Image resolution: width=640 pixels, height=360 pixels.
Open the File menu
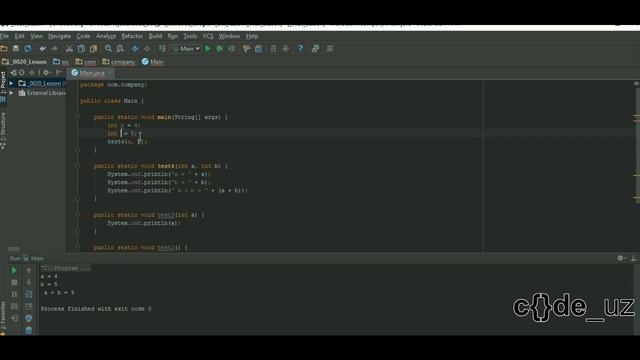click(x=4, y=36)
